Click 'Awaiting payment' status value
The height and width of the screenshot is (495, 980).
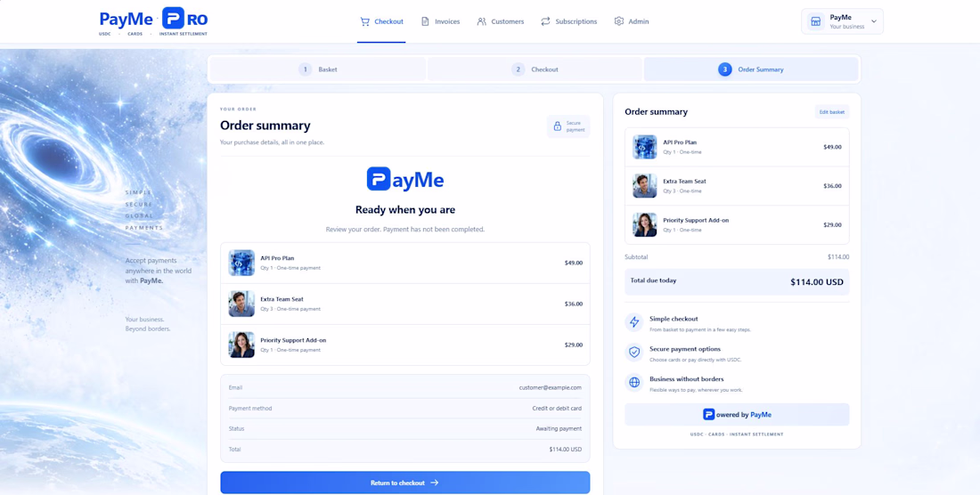pos(559,429)
